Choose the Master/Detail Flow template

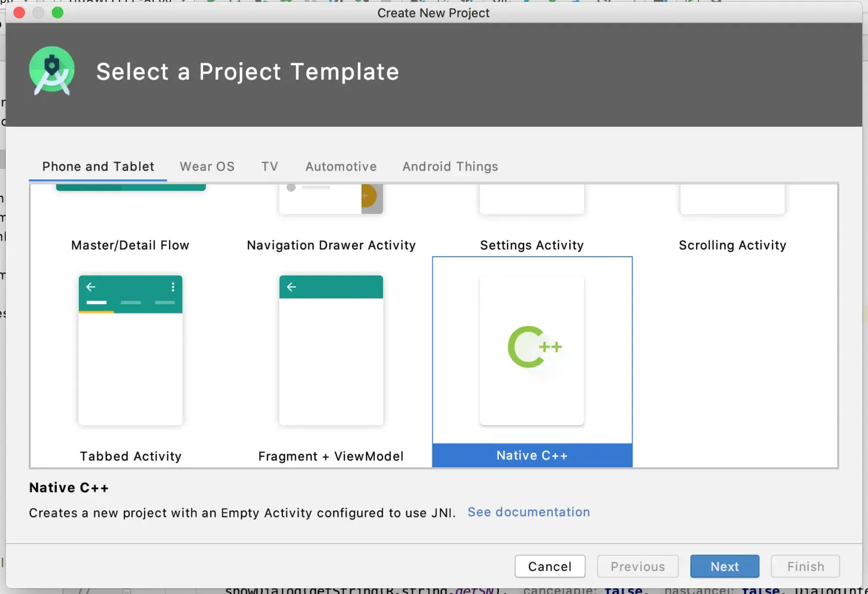pos(130,245)
